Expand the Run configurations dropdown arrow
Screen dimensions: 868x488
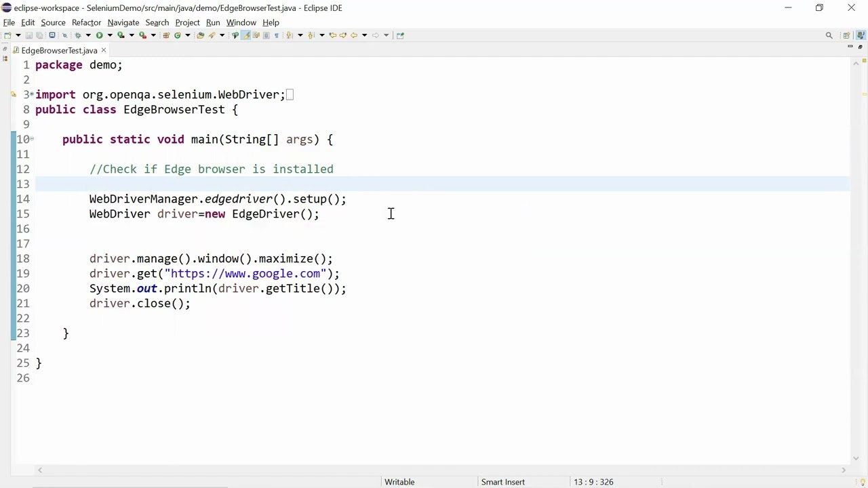(x=110, y=35)
